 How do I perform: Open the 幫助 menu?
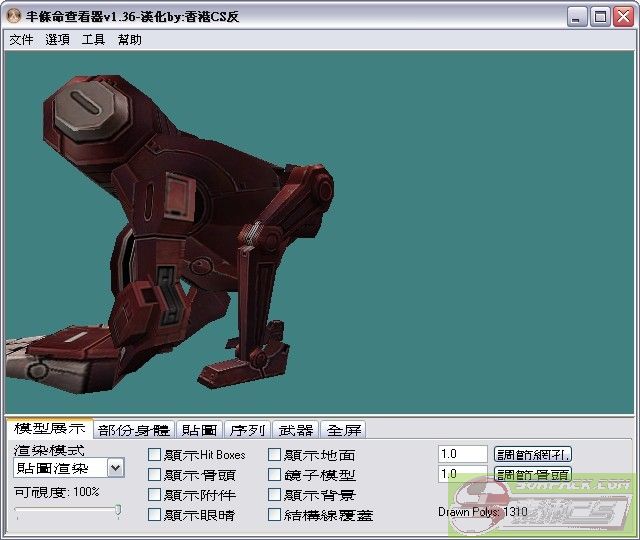point(129,40)
